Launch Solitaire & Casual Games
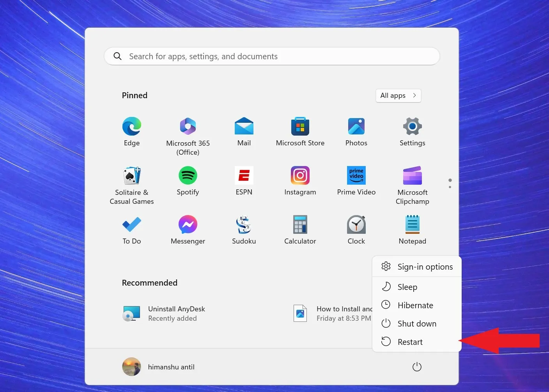Viewport: 549px width, 392px height. click(131, 179)
